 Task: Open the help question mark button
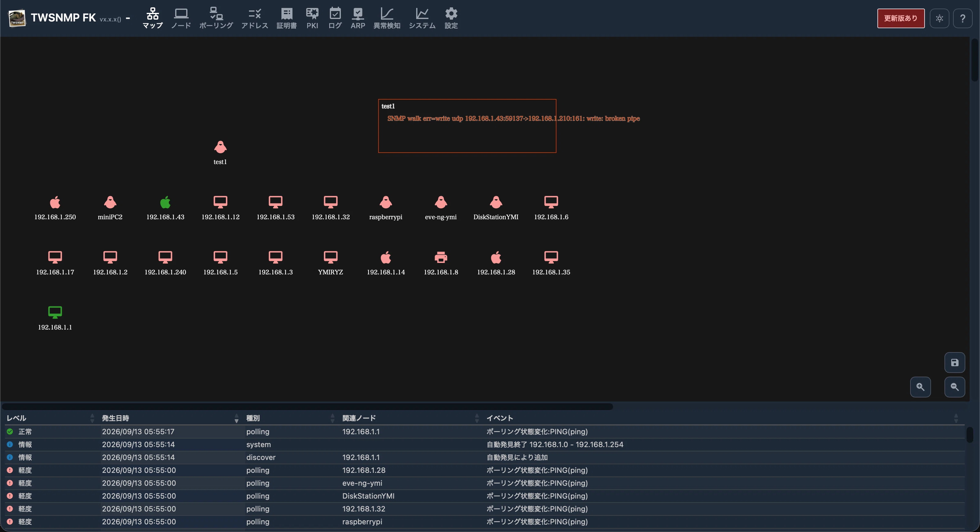tap(963, 18)
